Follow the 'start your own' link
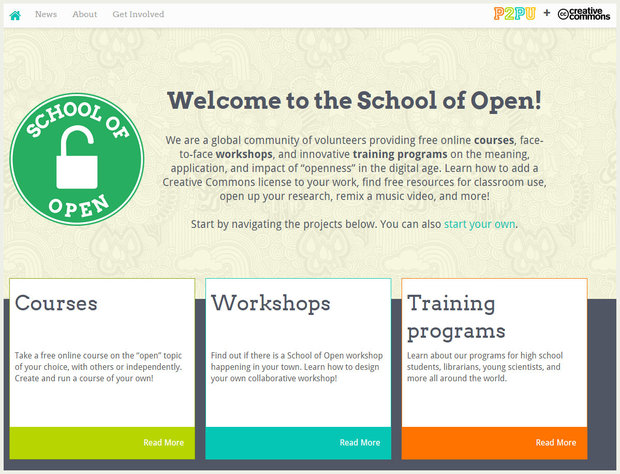The height and width of the screenshot is (474, 620). (x=480, y=224)
